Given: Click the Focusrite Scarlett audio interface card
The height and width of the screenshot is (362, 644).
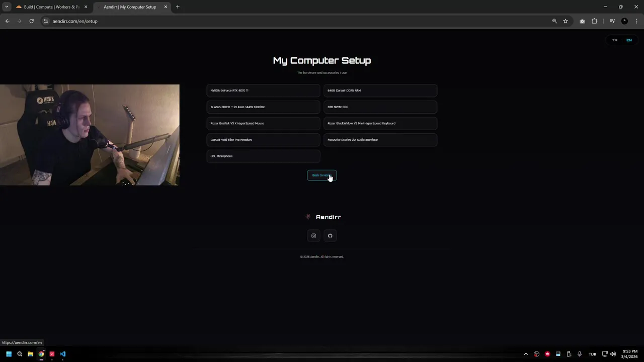Looking at the screenshot, I should (380, 140).
